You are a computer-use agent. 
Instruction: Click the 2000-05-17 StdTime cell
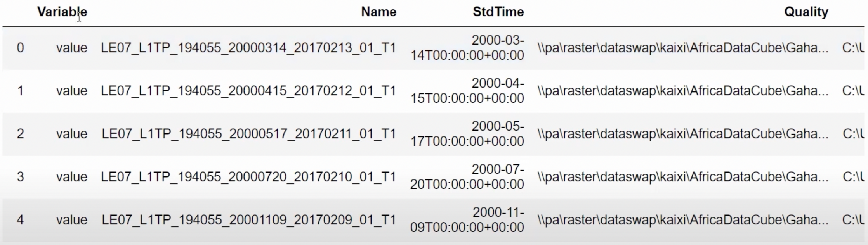pos(467,134)
